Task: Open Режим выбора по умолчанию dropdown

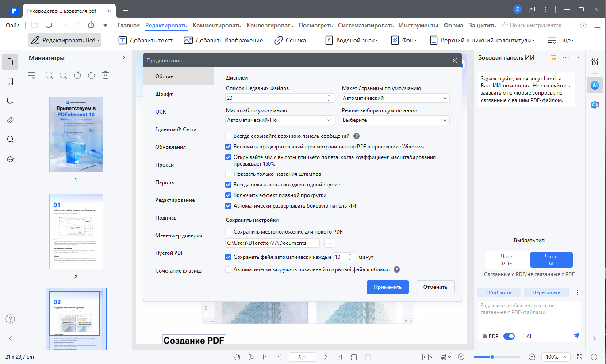Action: (395, 120)
